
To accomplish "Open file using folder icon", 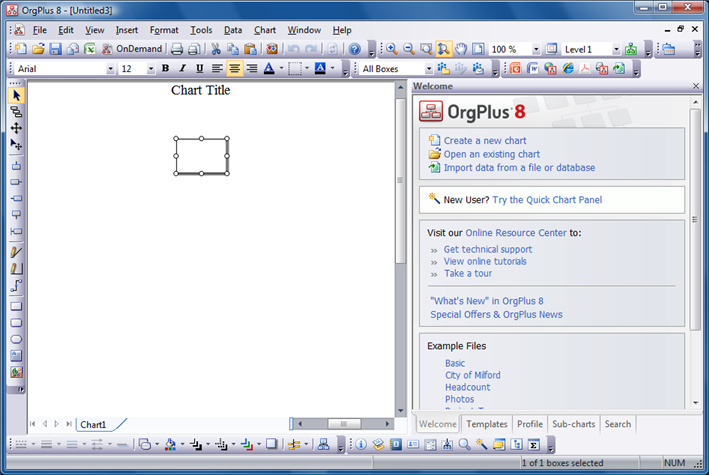I will [38, 49].
